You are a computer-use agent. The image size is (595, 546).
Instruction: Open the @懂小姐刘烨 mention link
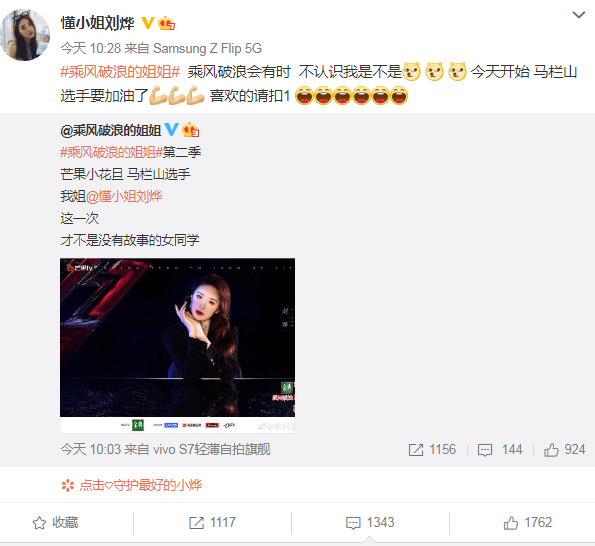click(124, 196)
